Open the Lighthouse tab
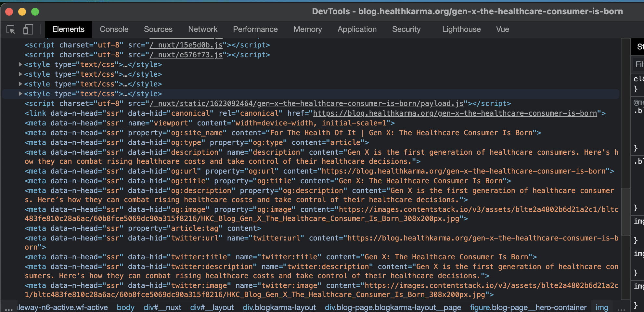The image size is (644, 312). [461, 29]
